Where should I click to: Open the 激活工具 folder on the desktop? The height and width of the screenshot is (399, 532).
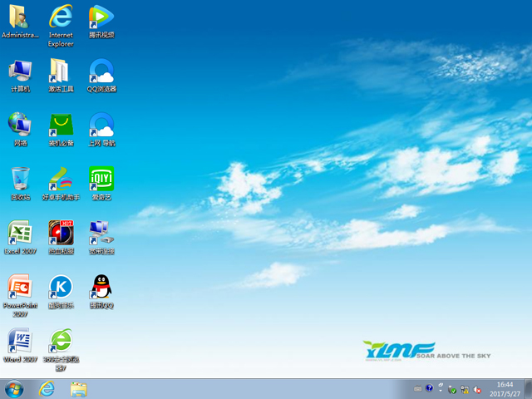pyautogui.click(x=61, y=71)
